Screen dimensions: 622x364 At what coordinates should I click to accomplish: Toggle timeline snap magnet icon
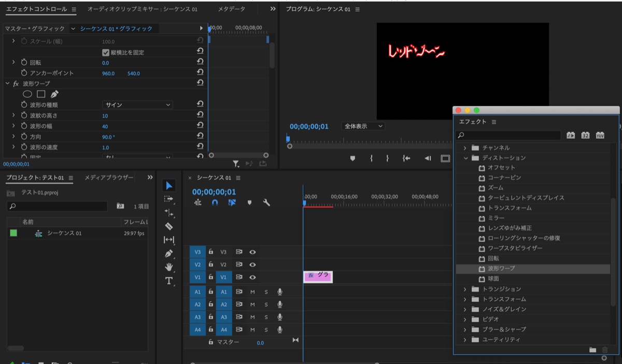click(215, 203)
